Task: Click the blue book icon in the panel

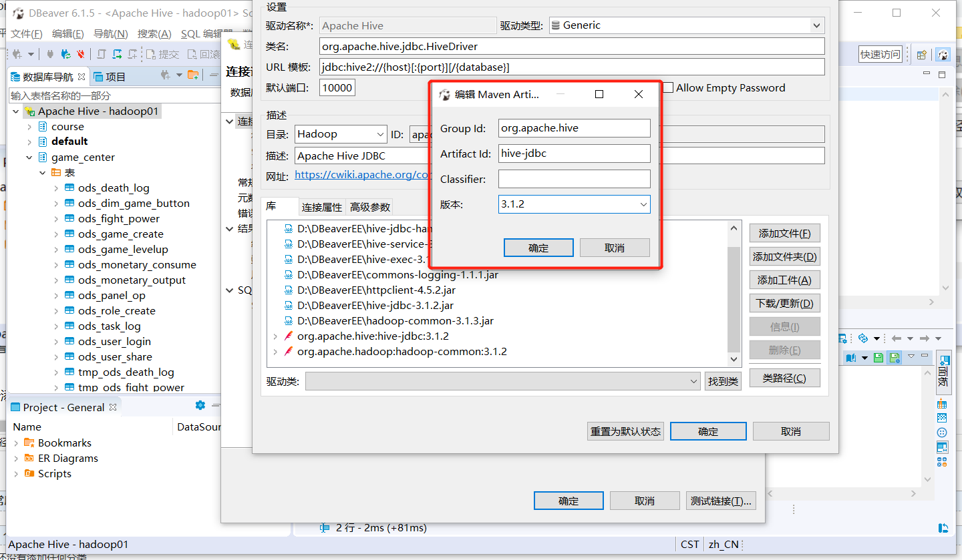Action: (850, 358)
